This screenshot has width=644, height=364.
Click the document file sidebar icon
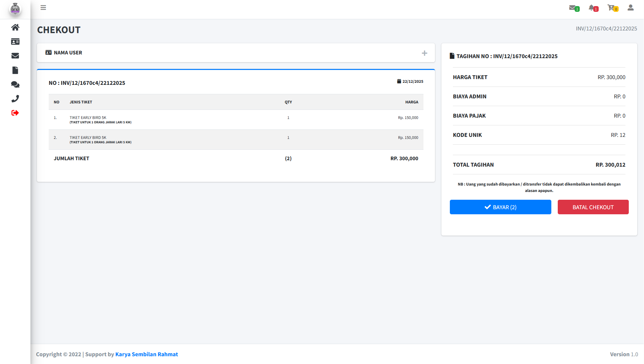(15, 70)
